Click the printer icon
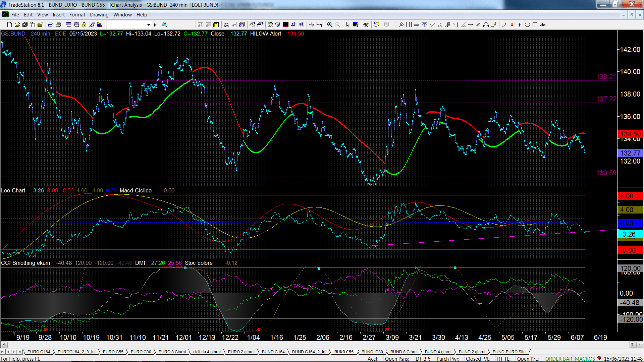The width and height of the screenshot is (644, 362). click(x=58, y=25)
